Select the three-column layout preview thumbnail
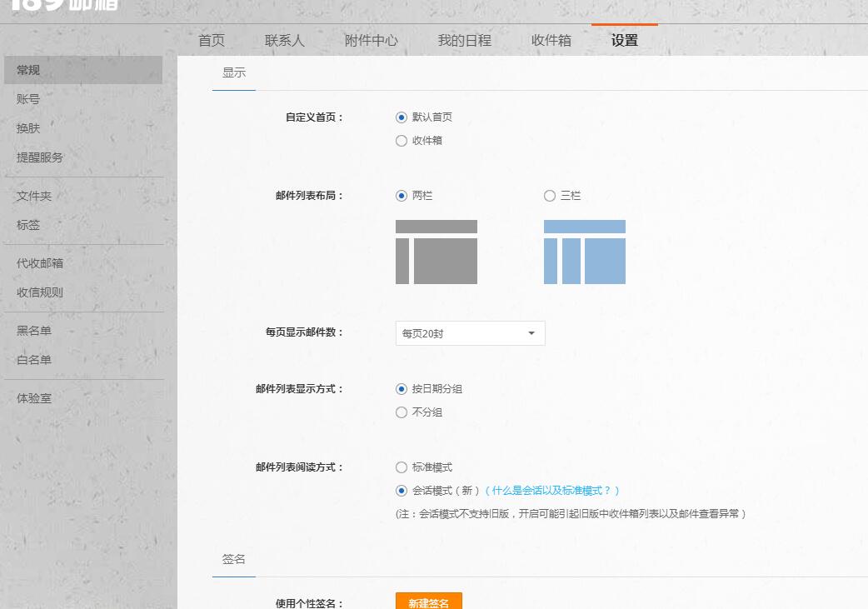The height and width of the screenshot is (609, 868). (x=584, y=252)
